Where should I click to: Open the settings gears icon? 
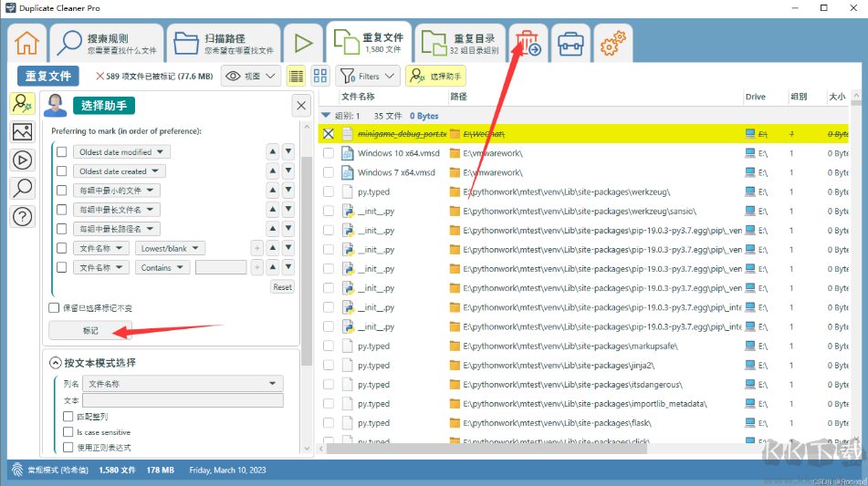[612, 43]
